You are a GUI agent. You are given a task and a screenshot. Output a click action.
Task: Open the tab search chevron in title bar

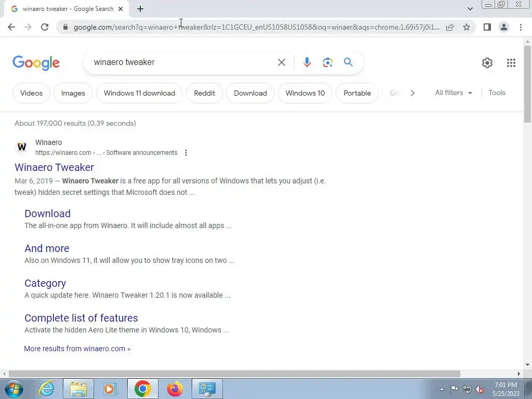pos(470,9)
